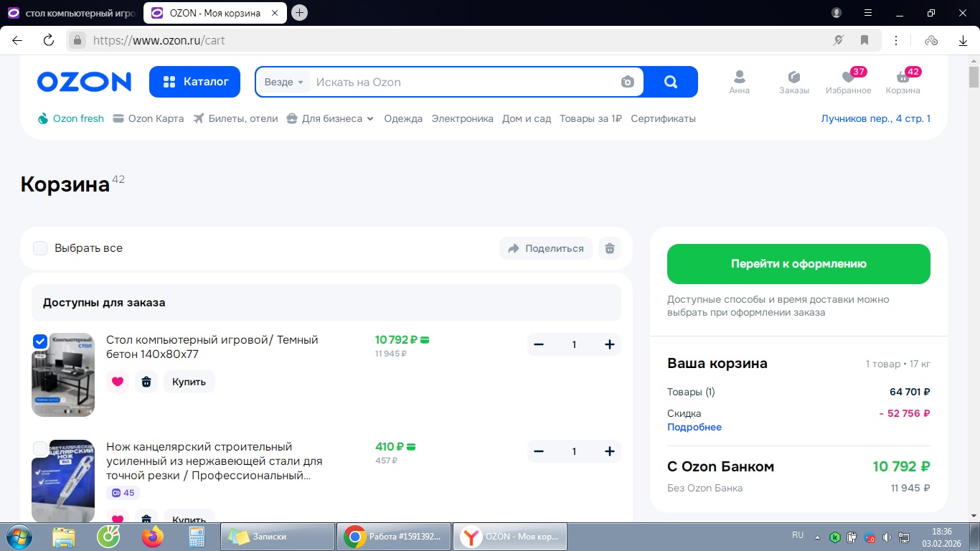Go to Билеты, отели
Viewport: 980px width, 551px height.
(x=235, y=119)
